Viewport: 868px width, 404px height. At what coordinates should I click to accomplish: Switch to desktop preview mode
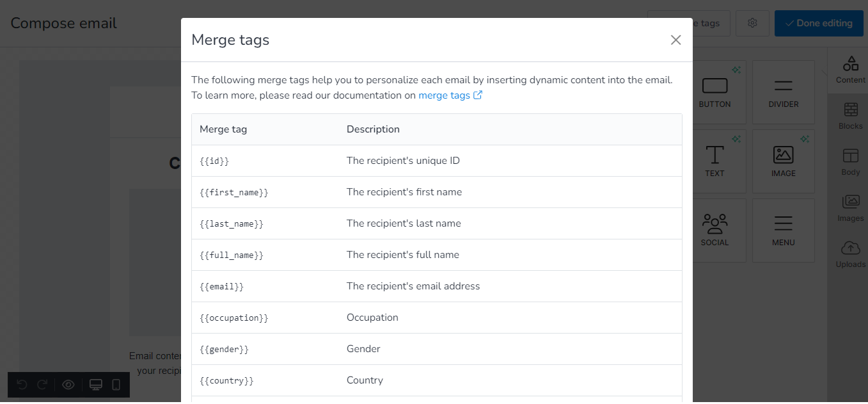pos(96,384)
